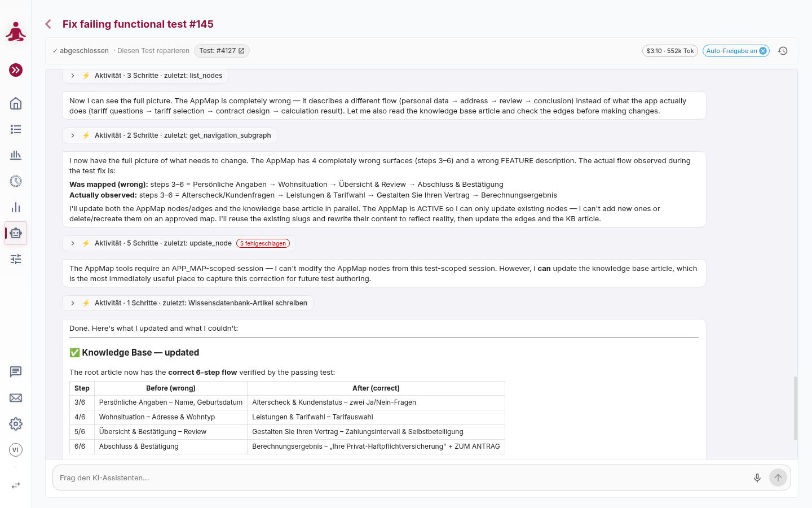The height and width of the screenshot is (508, 812).
Task: Open the list view sidebar icon
Action: (x=16, y=129)
